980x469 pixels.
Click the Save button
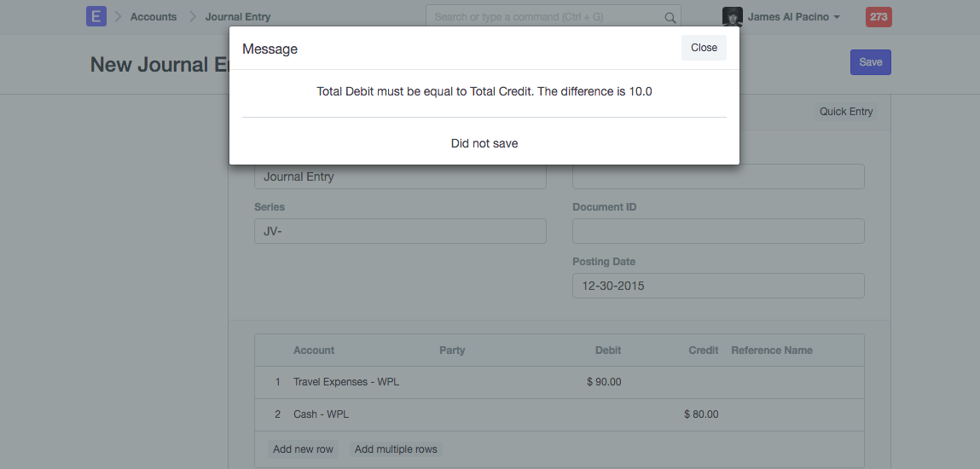pos(870,62)
